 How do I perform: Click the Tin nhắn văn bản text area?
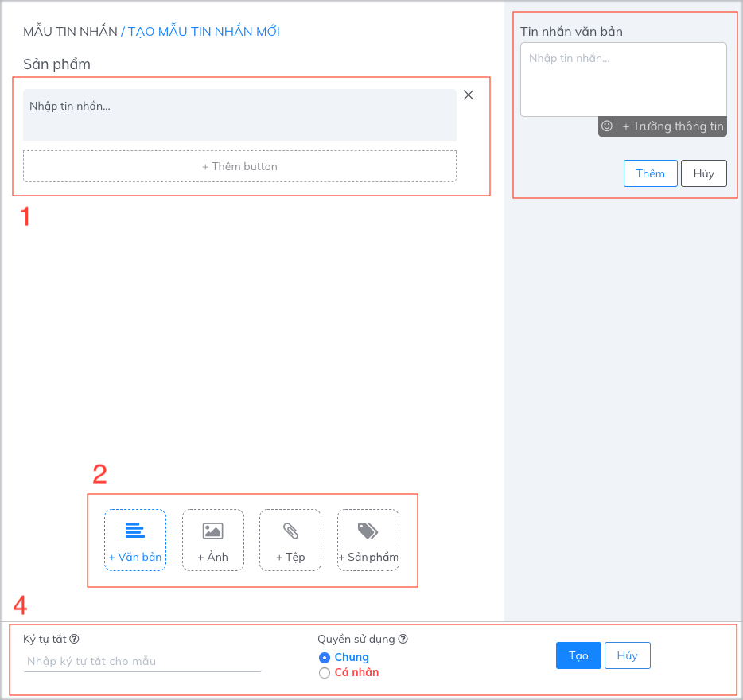pos(623,80)
